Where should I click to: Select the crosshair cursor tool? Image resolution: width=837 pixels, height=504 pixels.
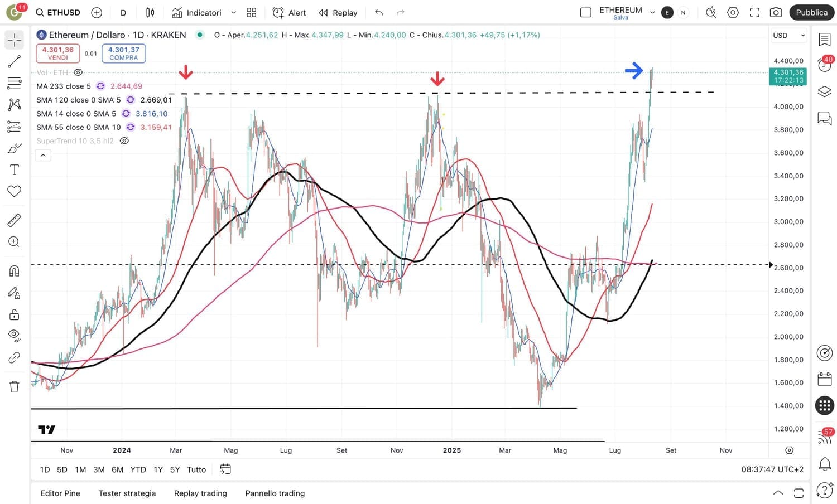(15, 40)
